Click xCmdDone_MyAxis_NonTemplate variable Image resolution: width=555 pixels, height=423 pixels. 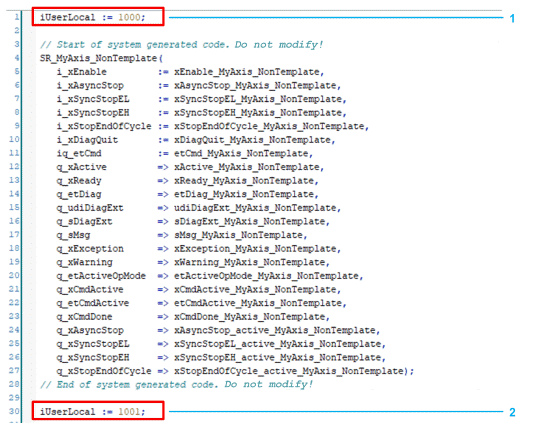pyautogui.click(x=249, y=317)
